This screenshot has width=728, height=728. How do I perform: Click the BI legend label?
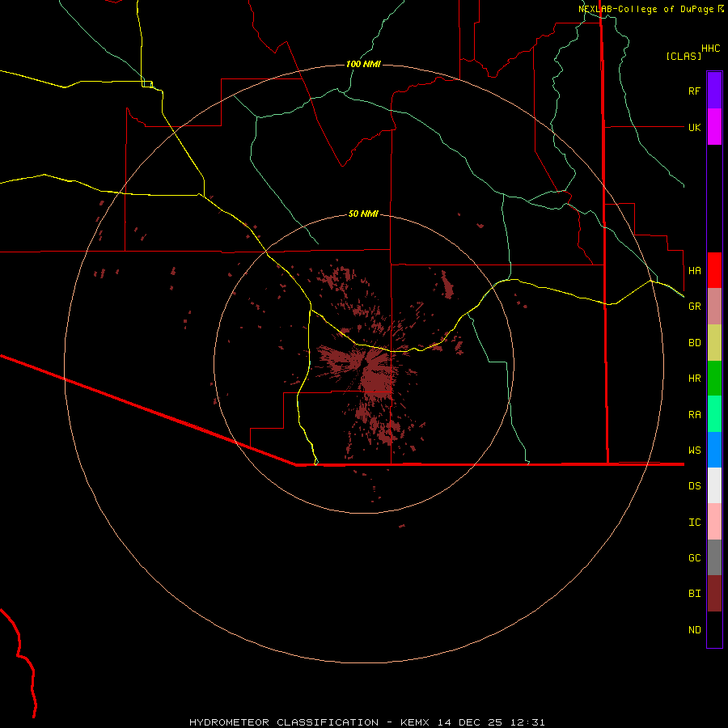coord(694,594)
